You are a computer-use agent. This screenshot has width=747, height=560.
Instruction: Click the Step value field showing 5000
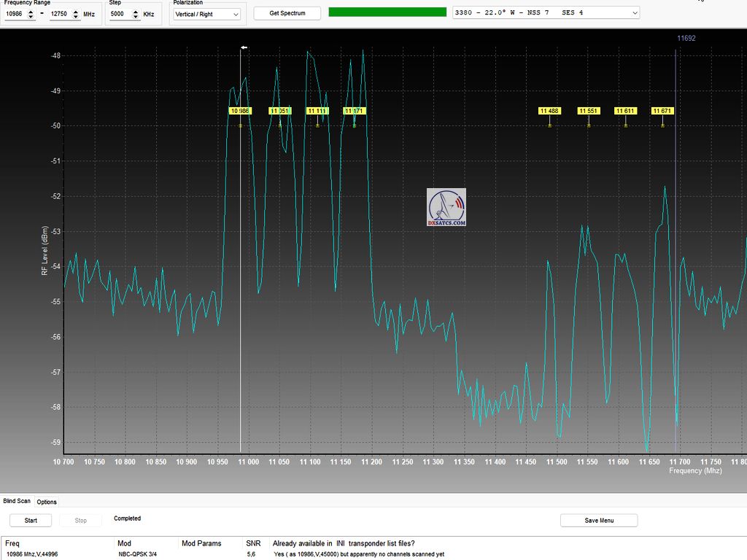(120, 14)
